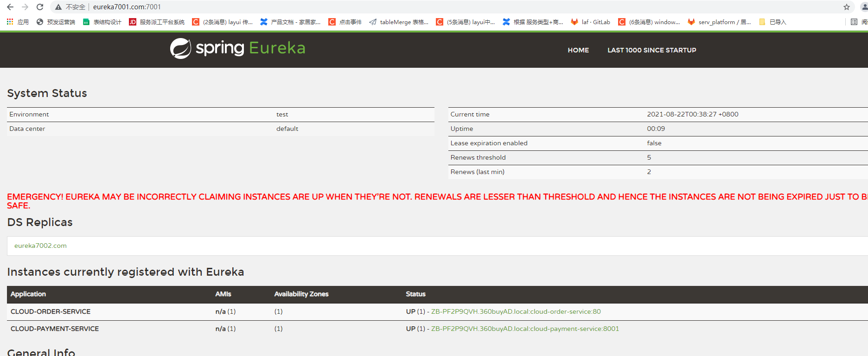Screen dimensions: 868x356
Task: Click the Renews (last min) label
Action: (x=477, y=172)
